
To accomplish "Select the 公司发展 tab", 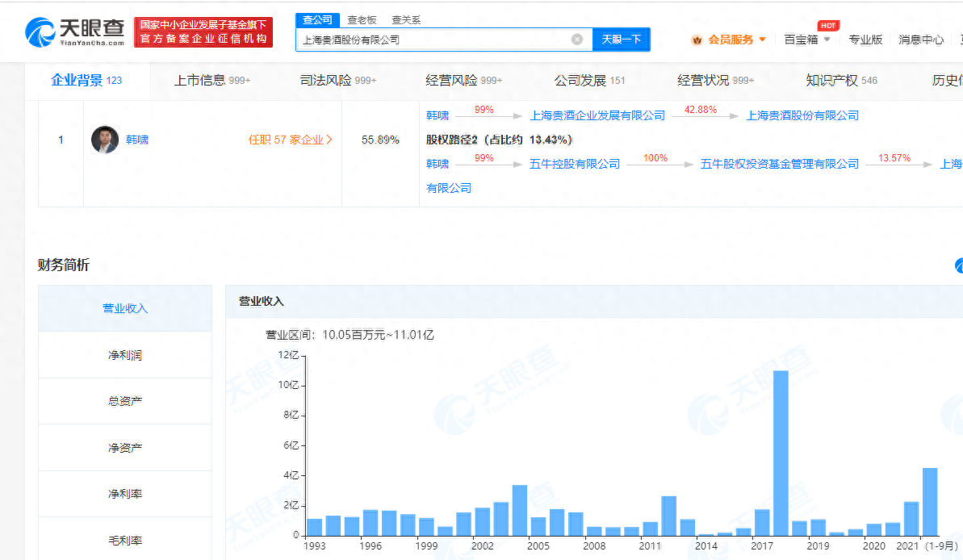I will pos(589,81).
